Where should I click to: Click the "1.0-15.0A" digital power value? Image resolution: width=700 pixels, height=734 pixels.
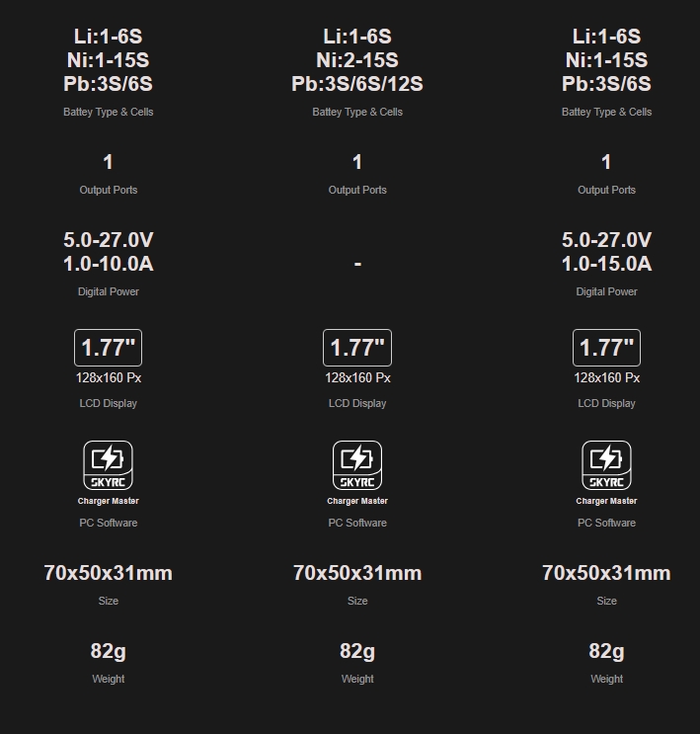click(x=606, y=264)
